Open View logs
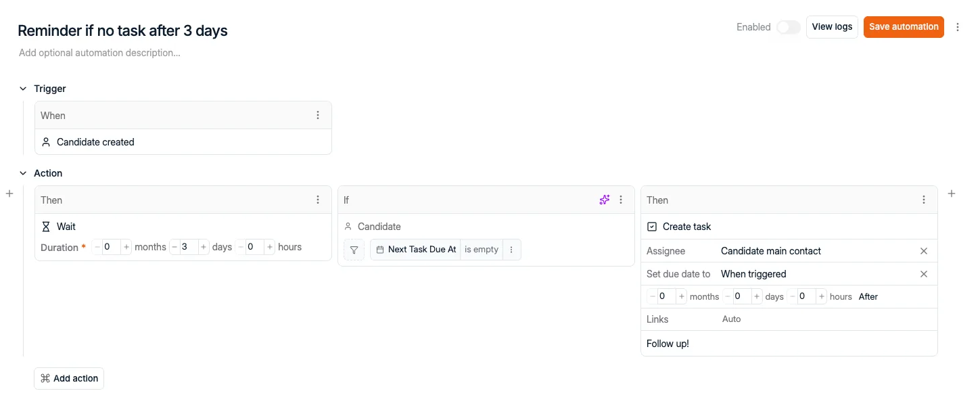Viewport: 980px width, 412px height. [832, 27]
